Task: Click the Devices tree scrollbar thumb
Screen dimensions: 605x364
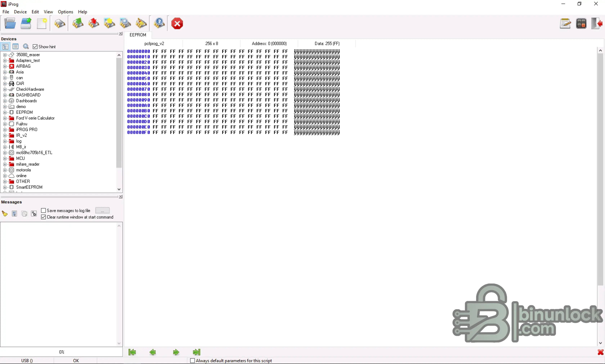Action: point(119,113)
